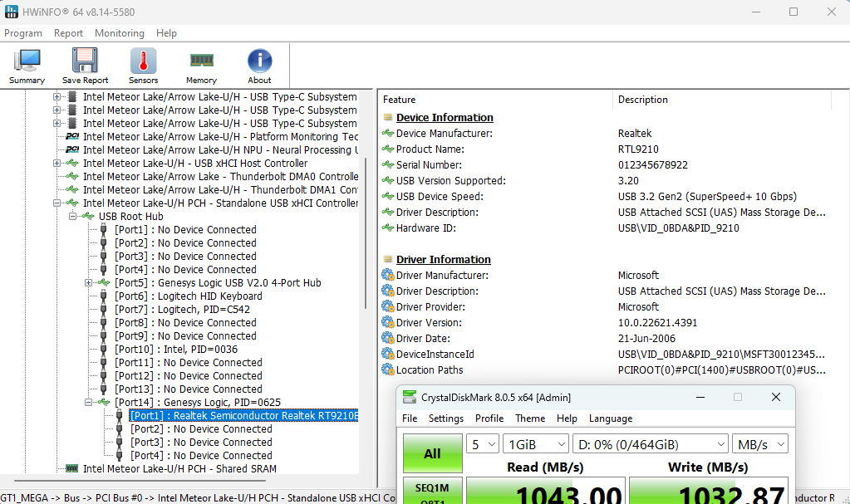850x504 pixels.
Task: Click the USB icon of Thunderbolt DMA0 Controller
Action: click(72, 176)
